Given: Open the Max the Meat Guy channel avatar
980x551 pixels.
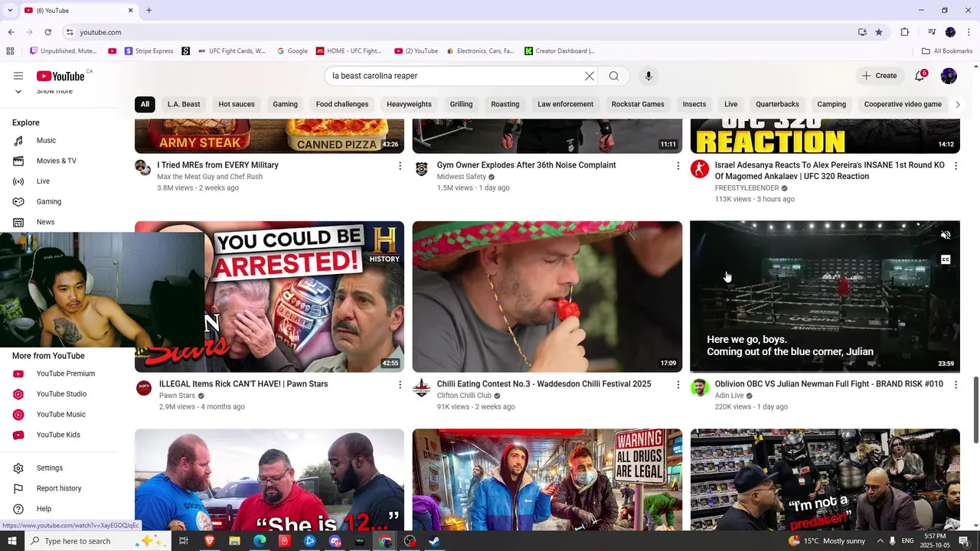Looking at the screenshot, I should click(143, 168).
